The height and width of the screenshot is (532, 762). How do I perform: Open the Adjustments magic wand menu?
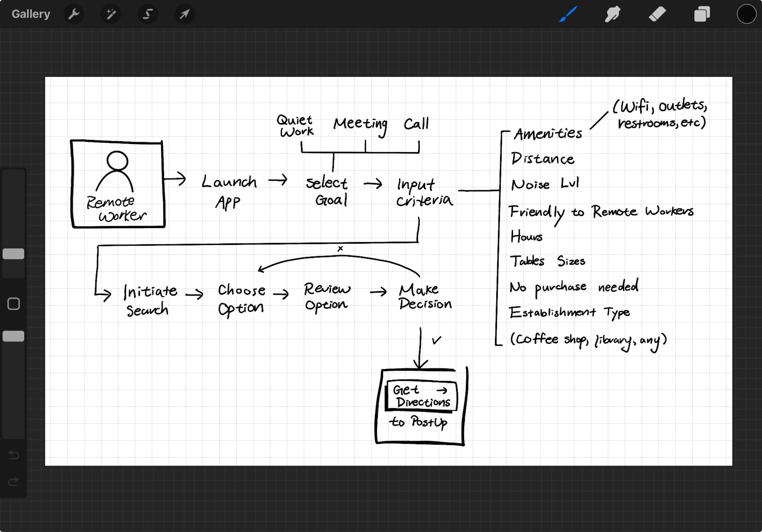[x=111, y=14]
